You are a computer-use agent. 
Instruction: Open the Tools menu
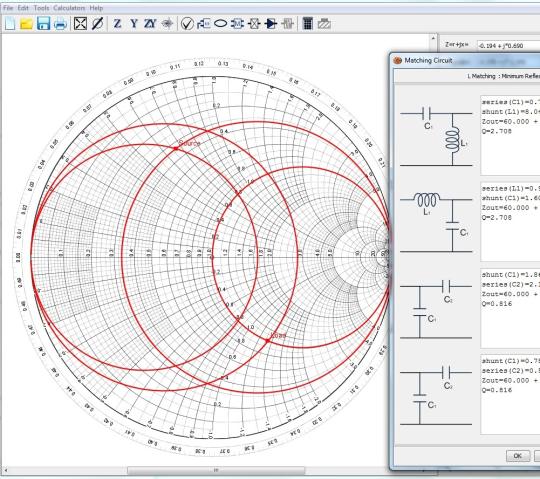(x=41, y=8)
